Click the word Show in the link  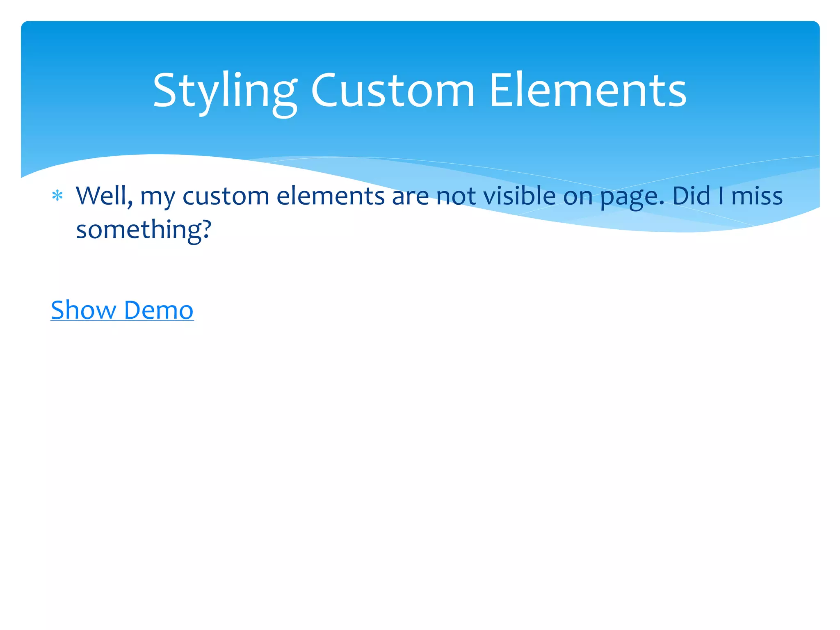[x=84, y=310]
